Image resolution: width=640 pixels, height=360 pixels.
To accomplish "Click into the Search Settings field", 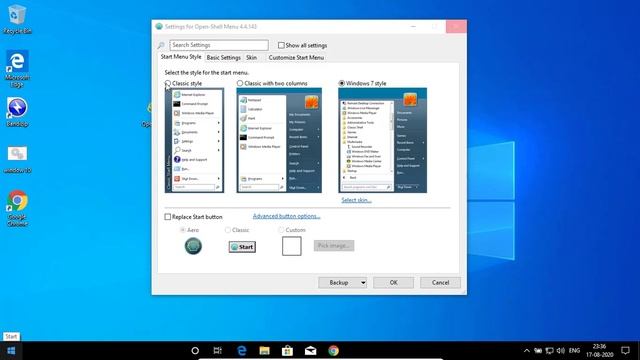I will pyautogui.click(x=219, y=45).
